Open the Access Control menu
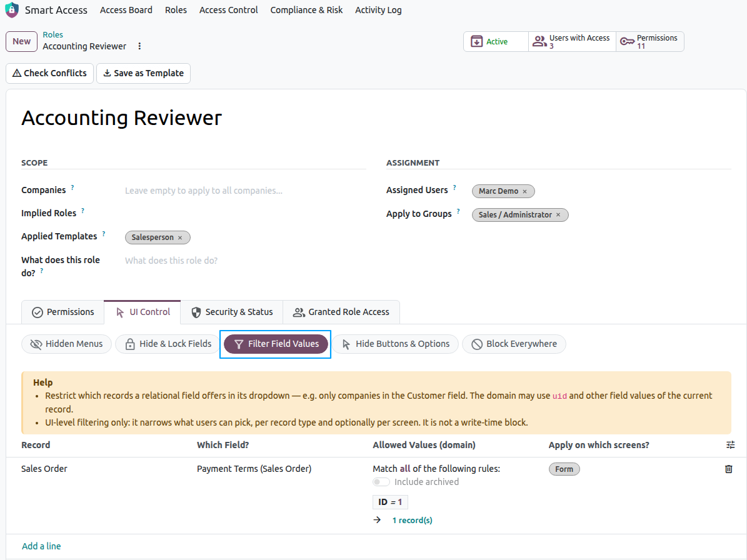This screenshot has height=560, width=747. coord(229,10)
